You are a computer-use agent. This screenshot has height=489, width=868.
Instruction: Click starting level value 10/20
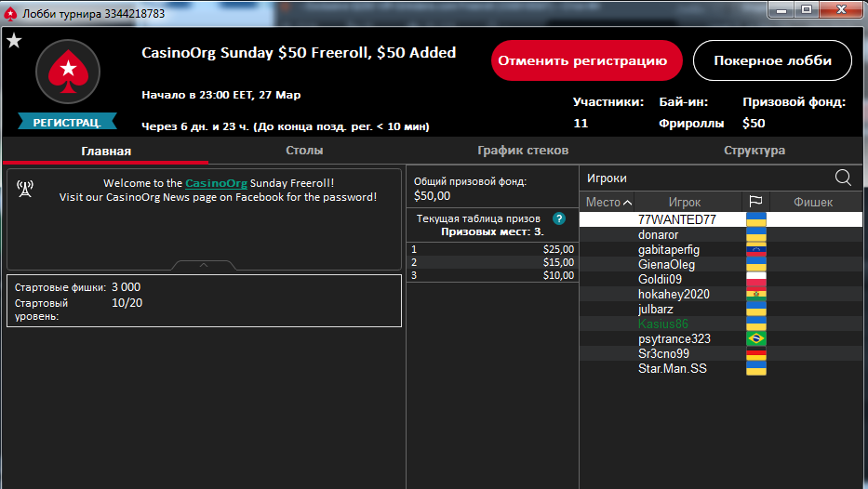(x=127, y=302)
